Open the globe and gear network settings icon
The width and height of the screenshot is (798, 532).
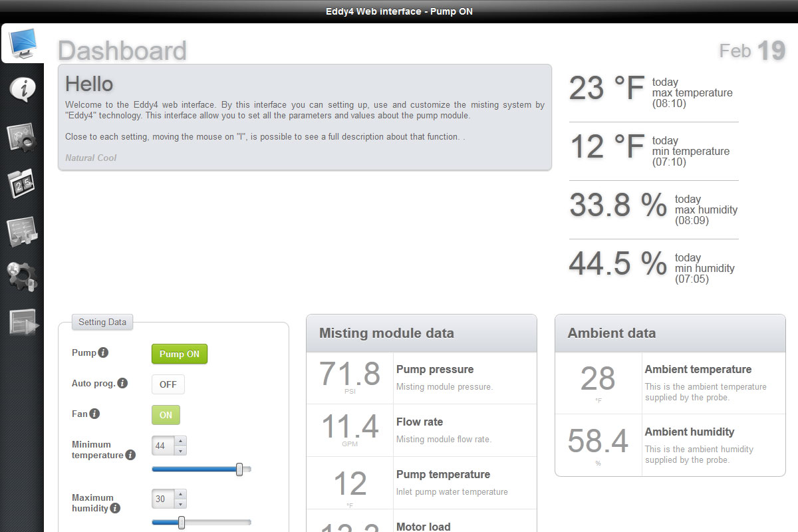23,277
